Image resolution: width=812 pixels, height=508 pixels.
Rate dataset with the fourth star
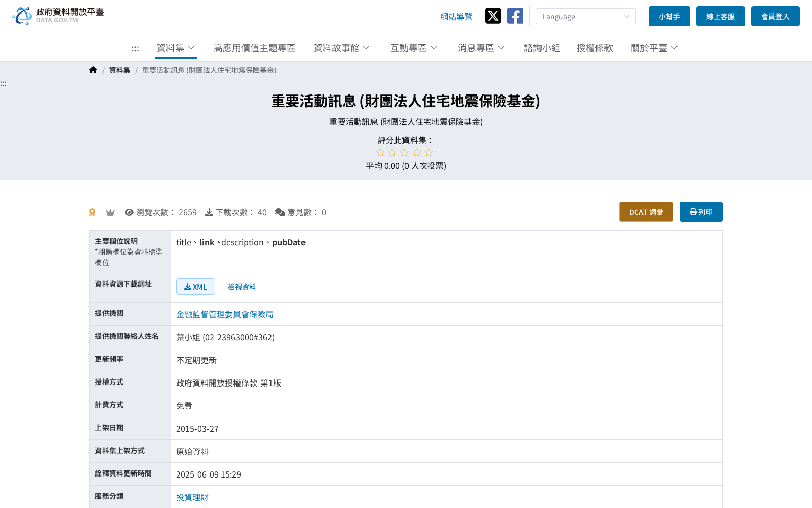[x=417, y=152]
